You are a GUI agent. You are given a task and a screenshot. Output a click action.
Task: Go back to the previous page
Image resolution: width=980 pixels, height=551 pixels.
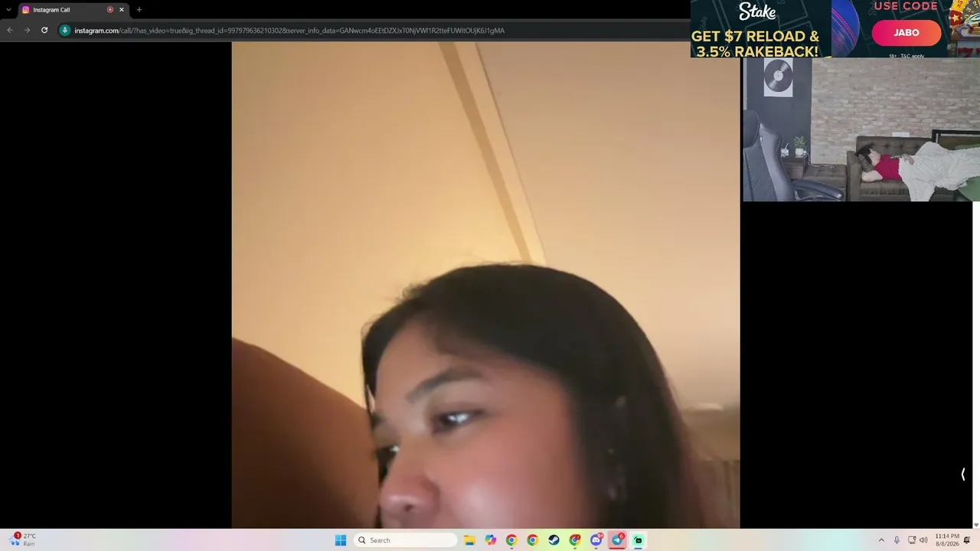(10, 31)
